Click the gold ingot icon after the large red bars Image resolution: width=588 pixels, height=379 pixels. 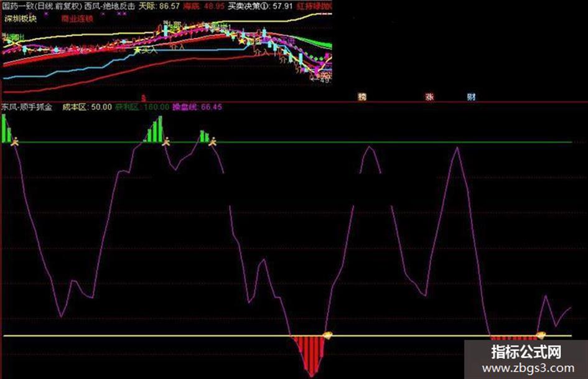[327, 335]
